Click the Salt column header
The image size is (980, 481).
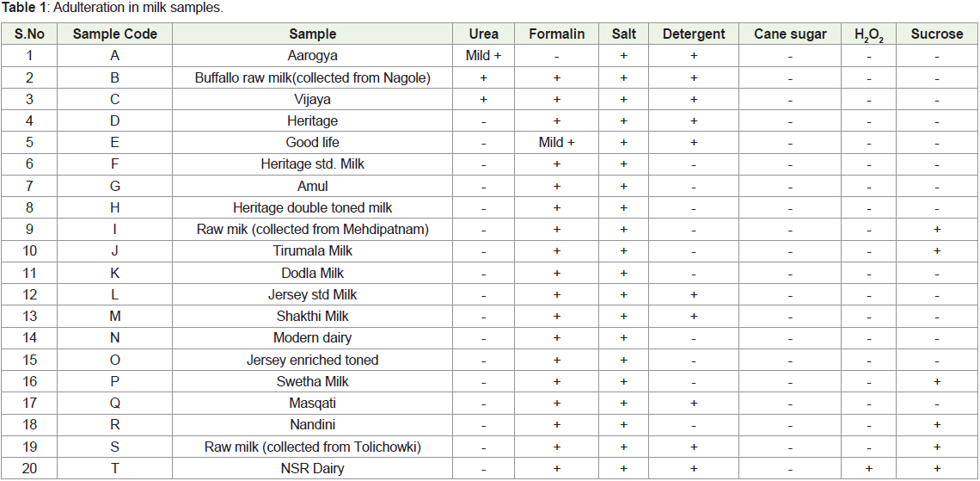[x=624, y=34]
